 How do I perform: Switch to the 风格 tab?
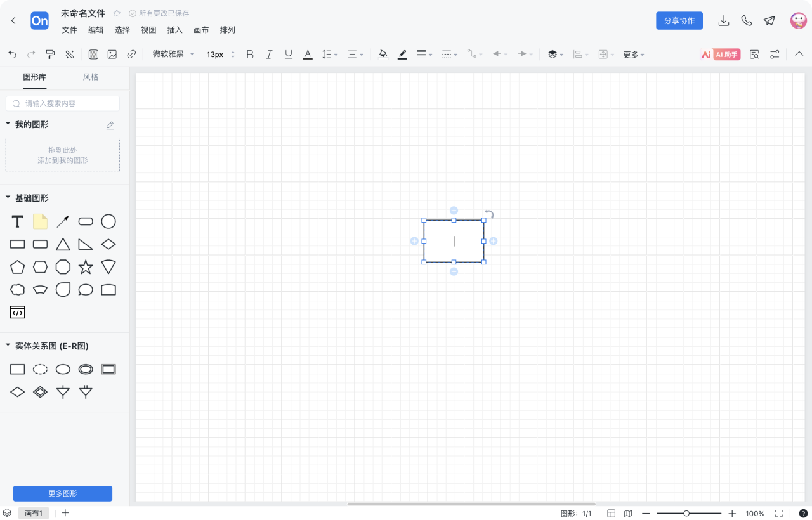pos(91,77)
